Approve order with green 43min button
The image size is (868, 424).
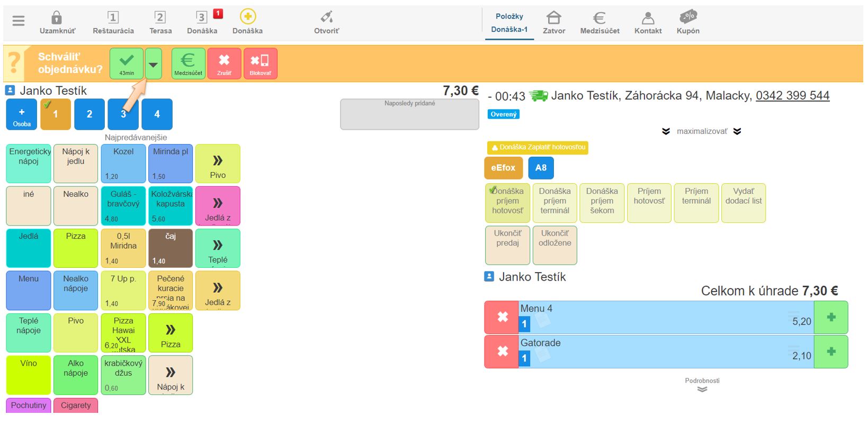pyautogui.click(x=127, y=64)
